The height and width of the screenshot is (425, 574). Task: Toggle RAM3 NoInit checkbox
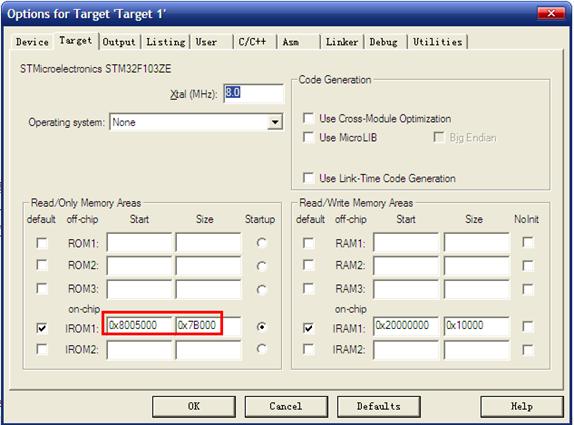tap(528, 289)
